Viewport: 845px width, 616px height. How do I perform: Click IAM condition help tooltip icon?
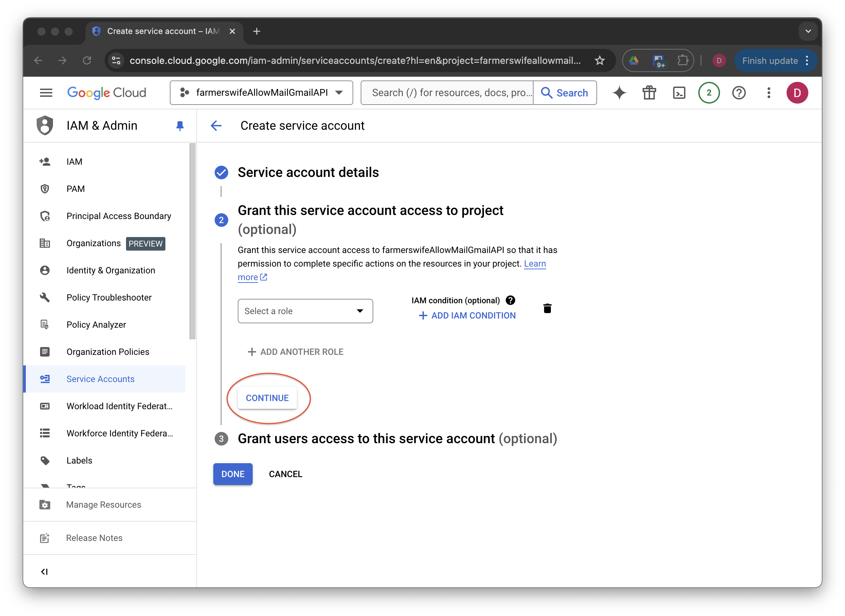pos(510,300)
